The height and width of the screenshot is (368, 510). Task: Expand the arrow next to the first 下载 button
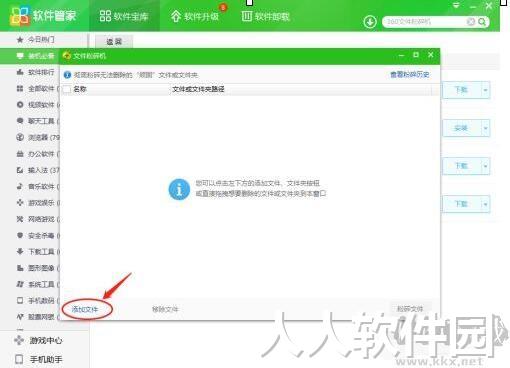(x=485, y=90)
